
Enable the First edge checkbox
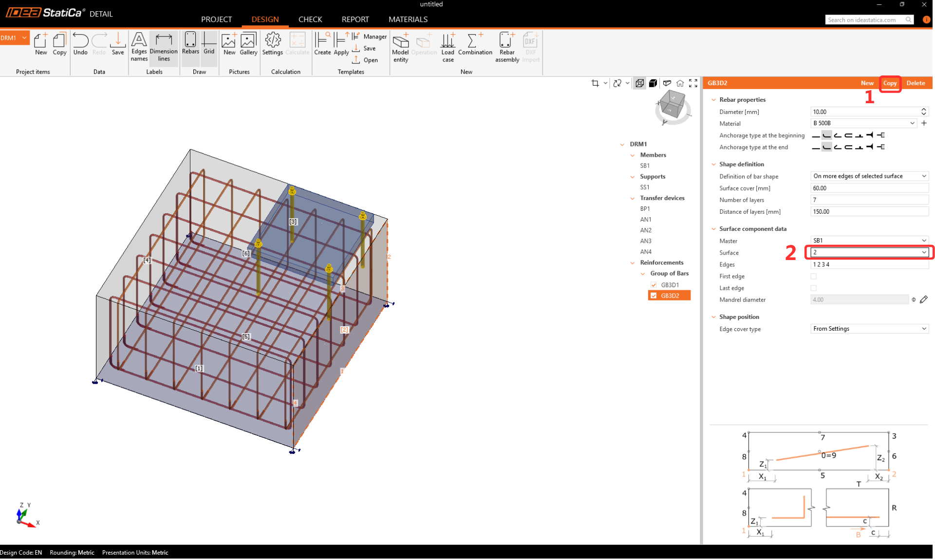(x=813, y=276)
